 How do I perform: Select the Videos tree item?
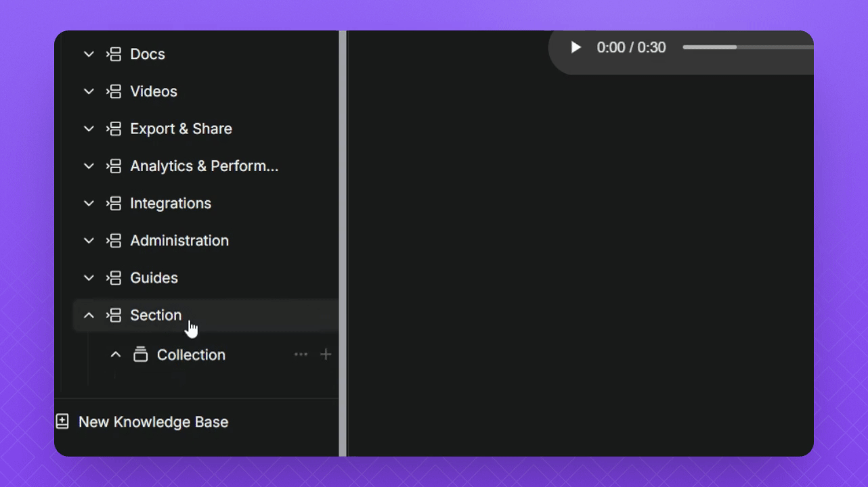[154, 91]
